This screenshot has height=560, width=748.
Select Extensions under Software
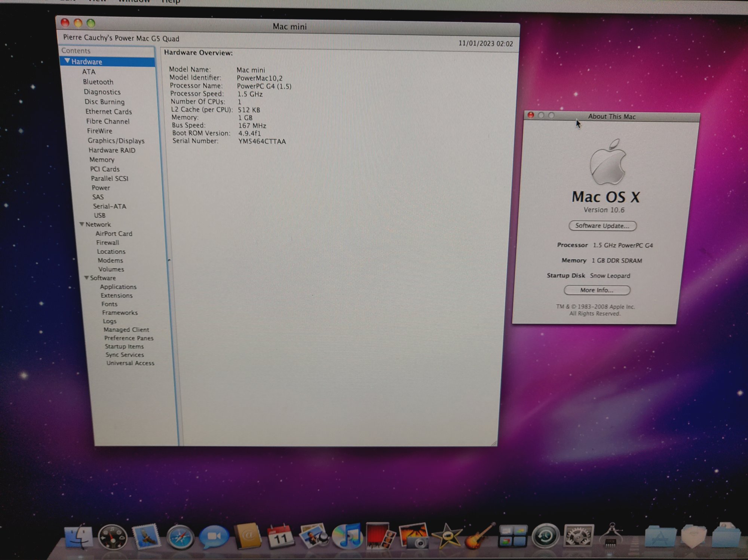click(x=116, y=296)
